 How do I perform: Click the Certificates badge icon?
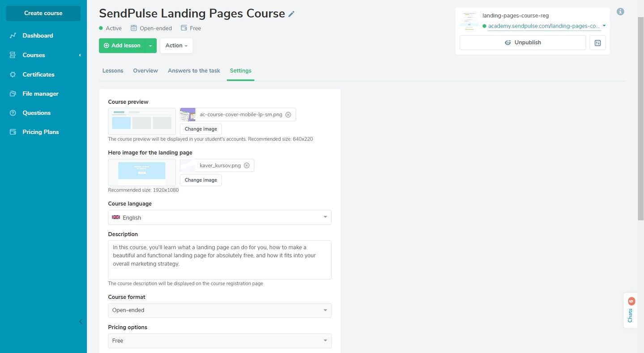[13, 74]
